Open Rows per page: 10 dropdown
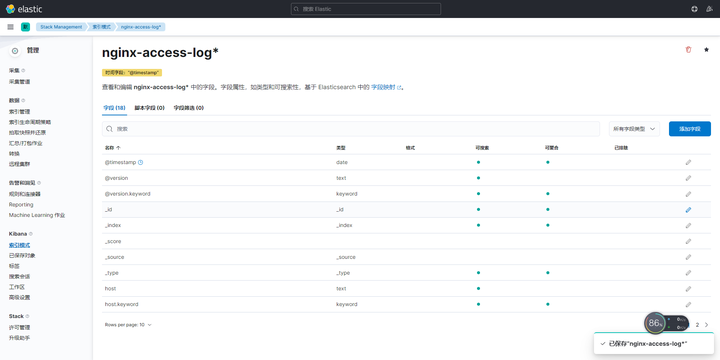Image resolution: width=720 pixels, height=360 pixels. pyautogui.click(x=128, y=325)
